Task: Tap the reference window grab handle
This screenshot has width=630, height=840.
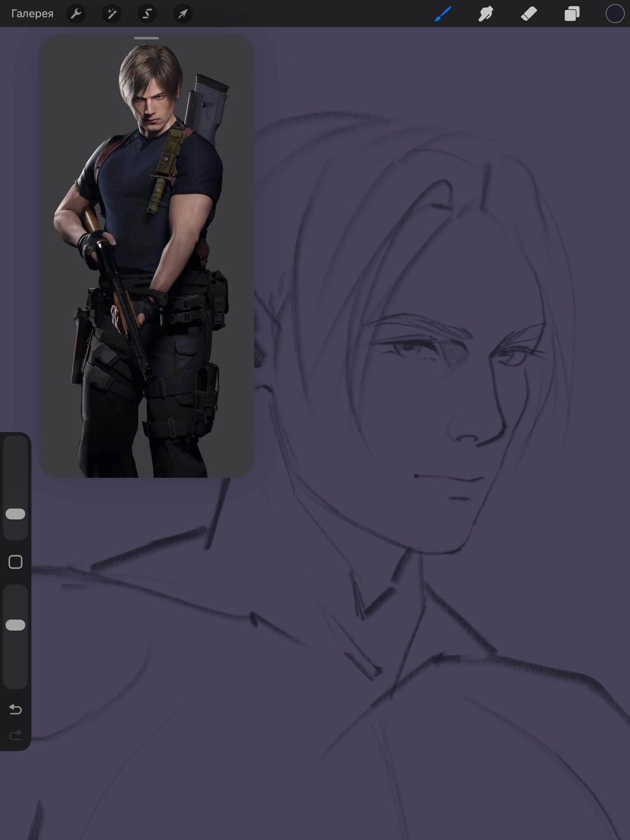Action: click(146, 38)
